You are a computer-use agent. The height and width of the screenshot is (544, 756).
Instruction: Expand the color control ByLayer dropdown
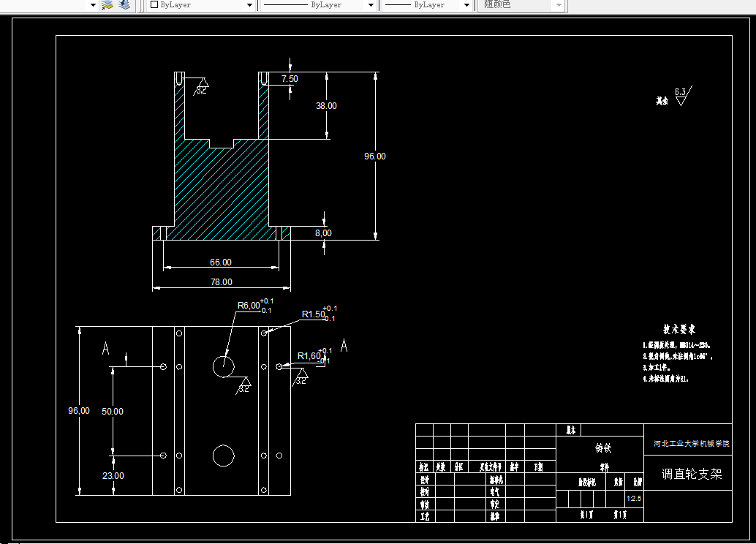249,5
